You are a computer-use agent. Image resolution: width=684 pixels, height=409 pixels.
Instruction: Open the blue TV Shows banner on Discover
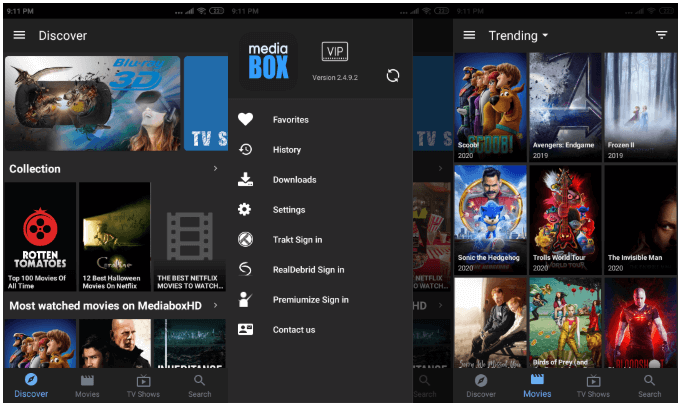(x=207, y=104)
